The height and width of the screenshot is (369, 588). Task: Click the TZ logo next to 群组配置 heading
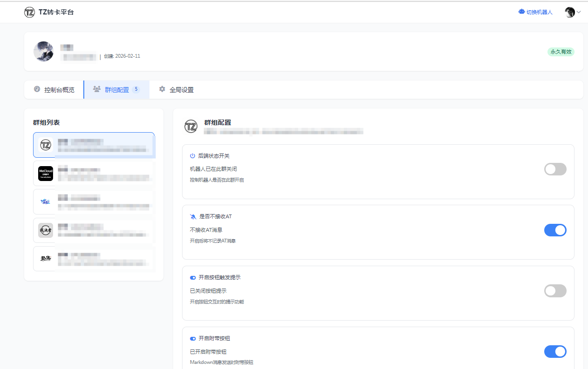tap(191, 126)
